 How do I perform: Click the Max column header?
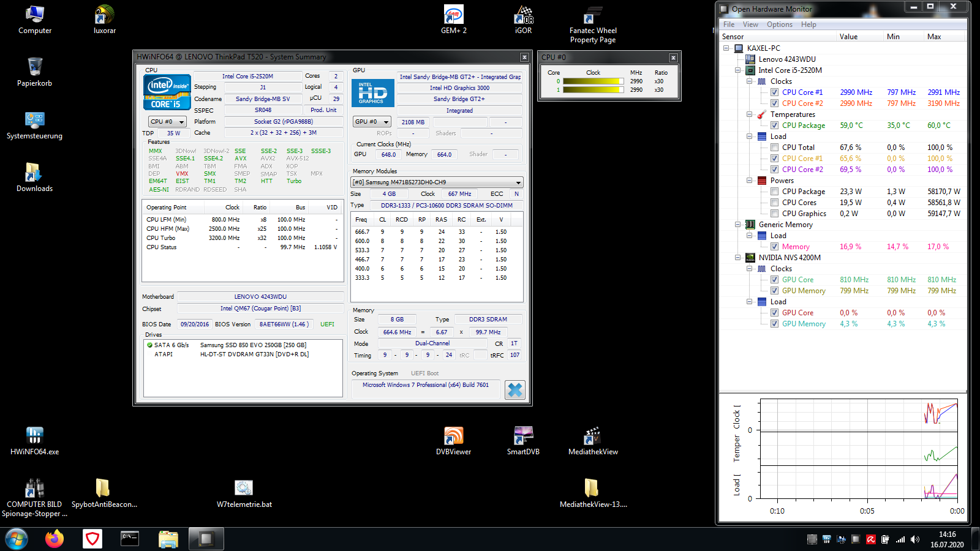pyautogui.click(x=945, y=37)
